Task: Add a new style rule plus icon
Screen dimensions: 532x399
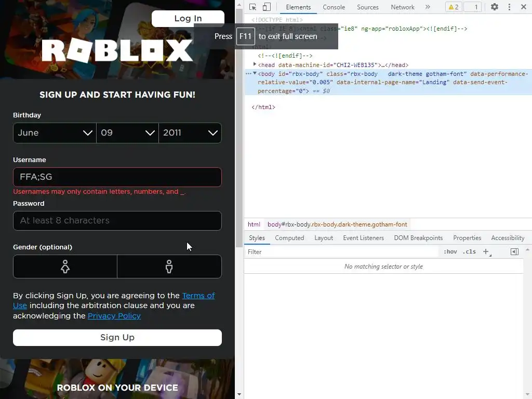Action: pos(486,252)
